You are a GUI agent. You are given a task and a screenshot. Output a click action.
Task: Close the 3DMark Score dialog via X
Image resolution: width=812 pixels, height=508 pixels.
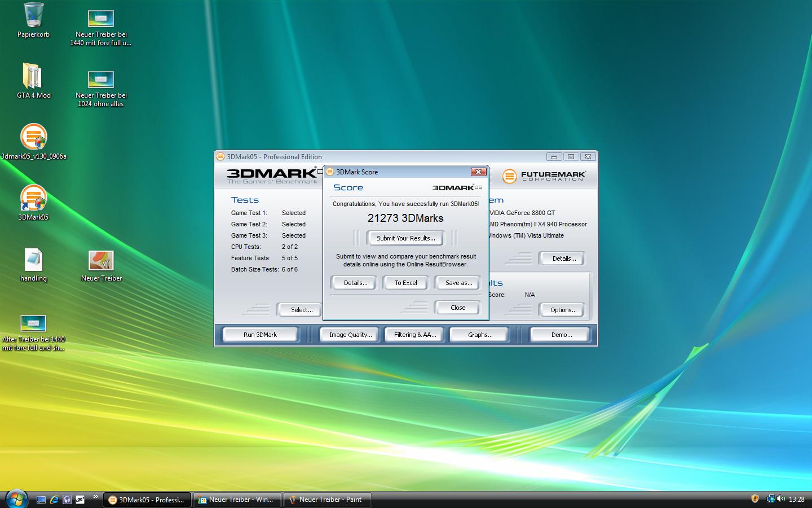(x=478, y=172)
